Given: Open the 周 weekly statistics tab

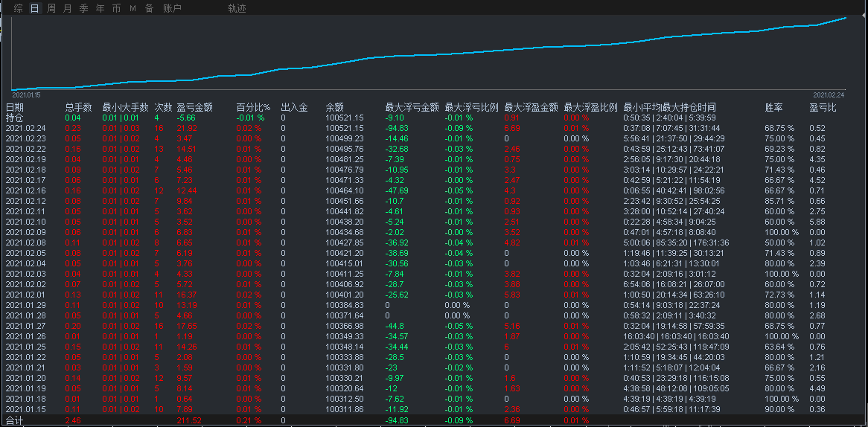Looking at the screenshot, I should coord(51,8).
